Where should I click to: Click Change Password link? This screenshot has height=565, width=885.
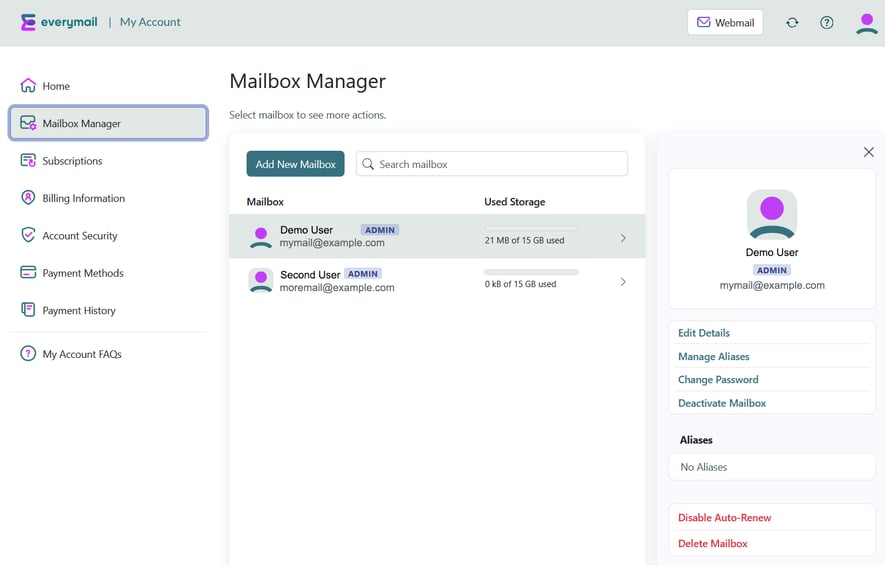718,380
